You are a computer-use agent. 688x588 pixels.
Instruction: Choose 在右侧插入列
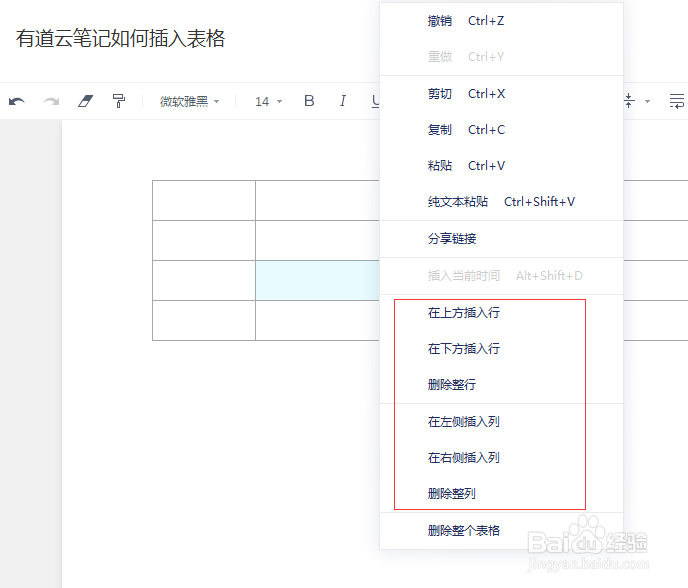click(502, 458)
